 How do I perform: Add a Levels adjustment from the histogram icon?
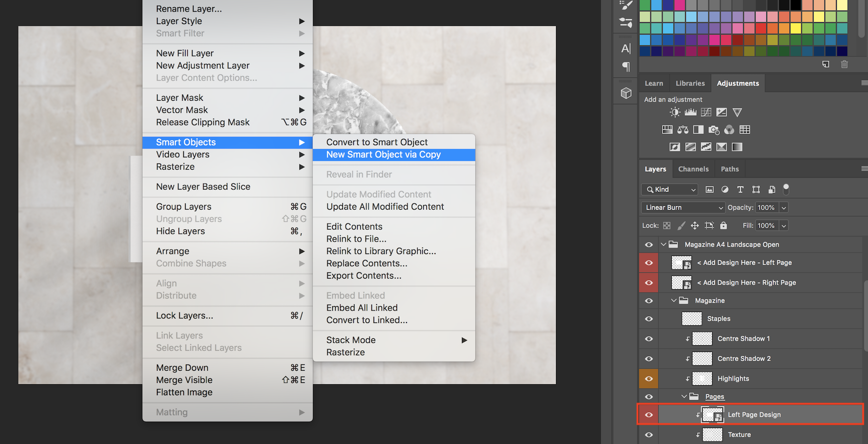(691, 112)
